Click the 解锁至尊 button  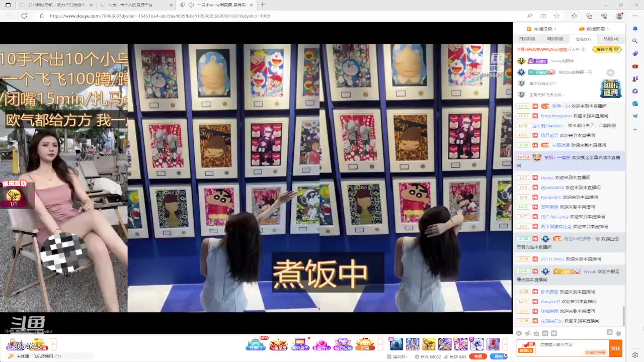pos(607,49)
